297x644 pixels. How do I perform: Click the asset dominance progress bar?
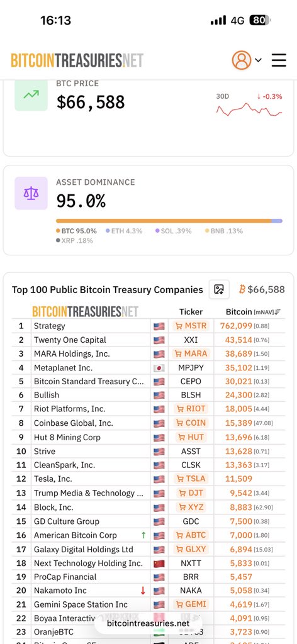(x=169, y=221)
